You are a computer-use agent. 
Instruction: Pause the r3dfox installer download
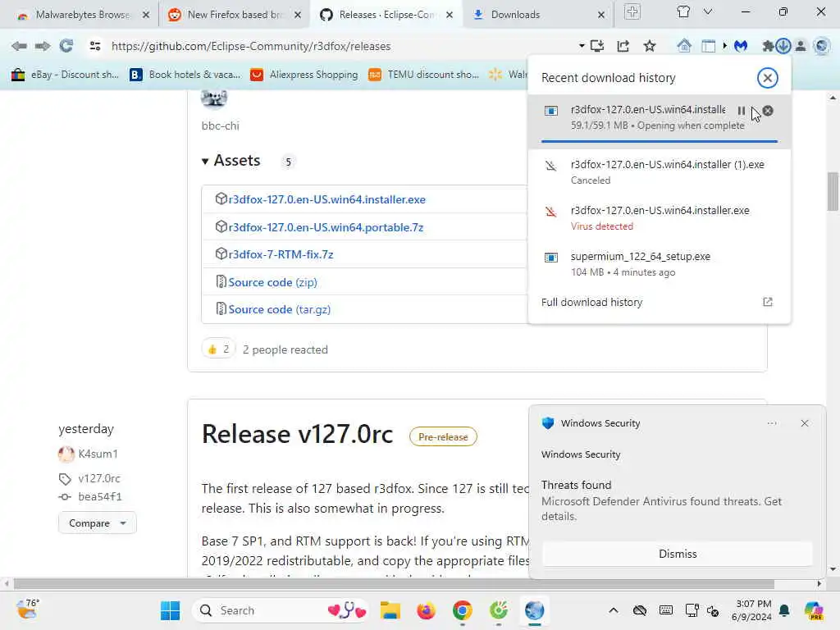pyautogui.click(x=742, y=111)
